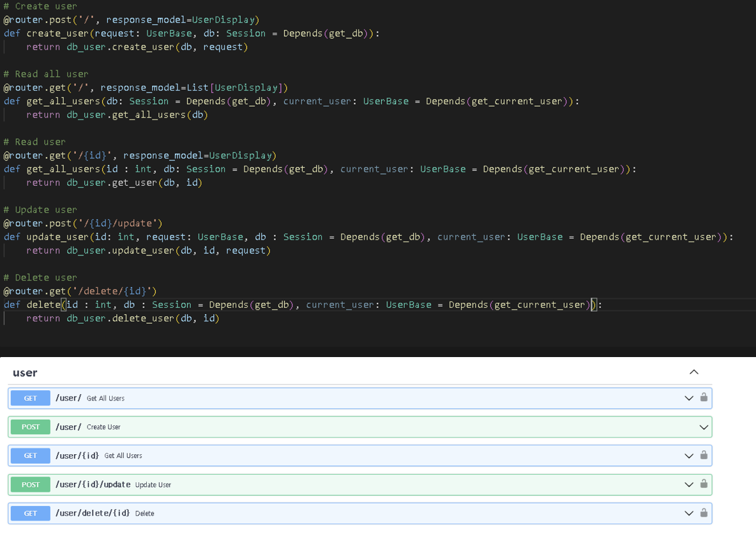
Task: Click the POST badge for /user/{id}/update
Action: (31, 484)
